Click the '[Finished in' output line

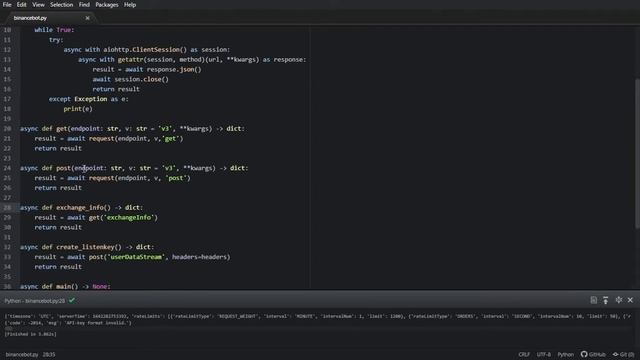tap(31, 334)
